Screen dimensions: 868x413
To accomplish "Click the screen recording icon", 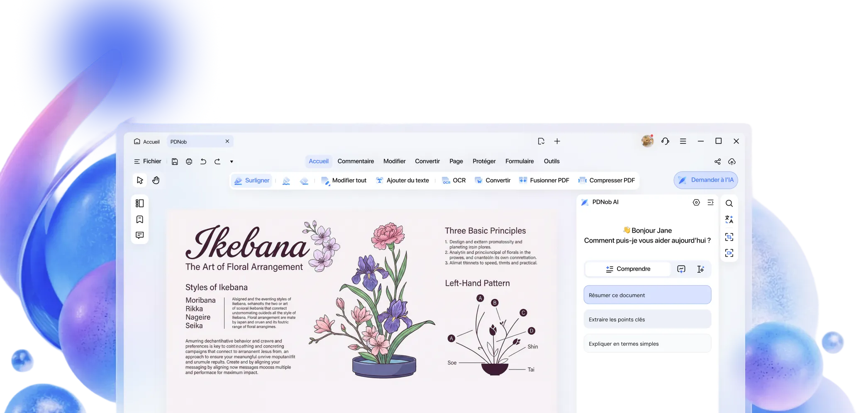I will [x=729, y=253].
